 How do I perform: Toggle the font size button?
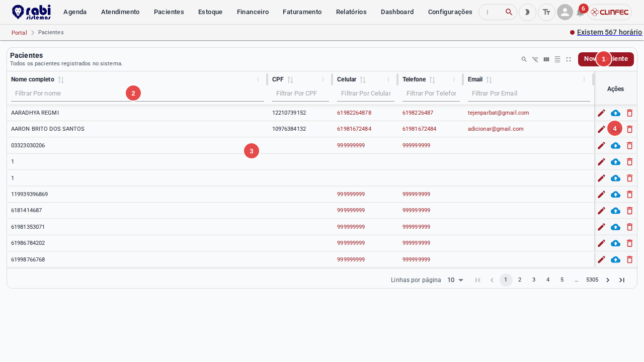[546, 12]
